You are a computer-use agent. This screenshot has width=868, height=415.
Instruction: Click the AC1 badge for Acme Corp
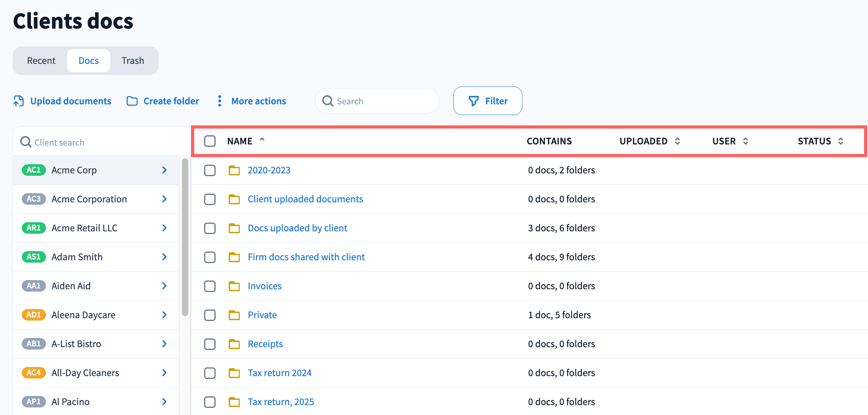(x=34, y=170)
